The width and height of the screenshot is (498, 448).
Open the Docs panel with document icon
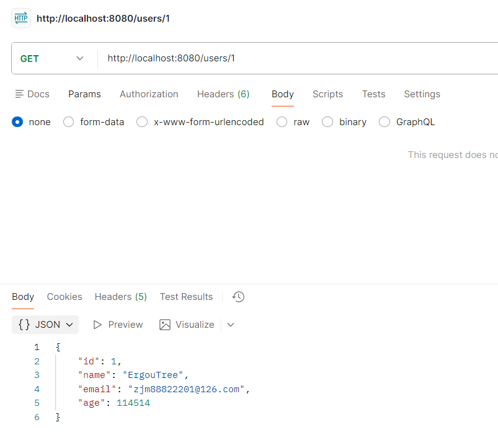[x=32, y=94]
